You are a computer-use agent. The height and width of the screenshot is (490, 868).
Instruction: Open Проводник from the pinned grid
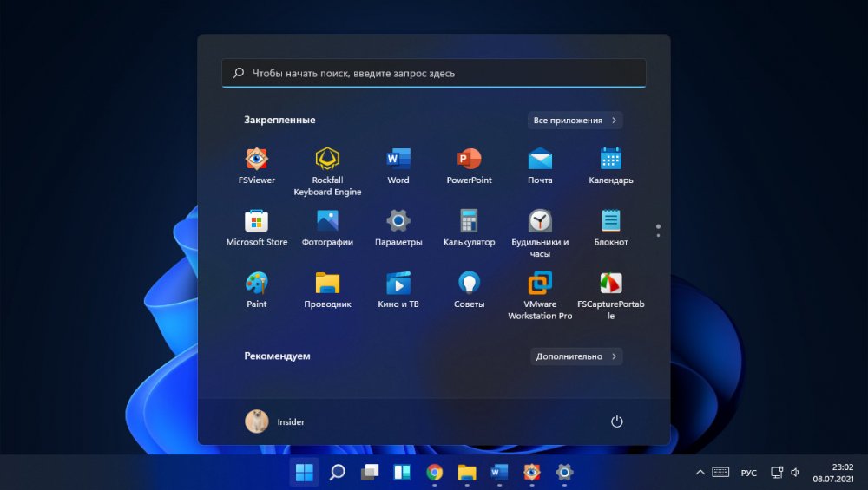tap(327, 290)
